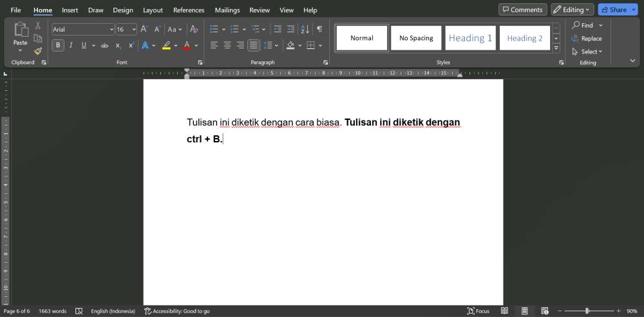Open Replace tool in Editing group

point(587,39)
